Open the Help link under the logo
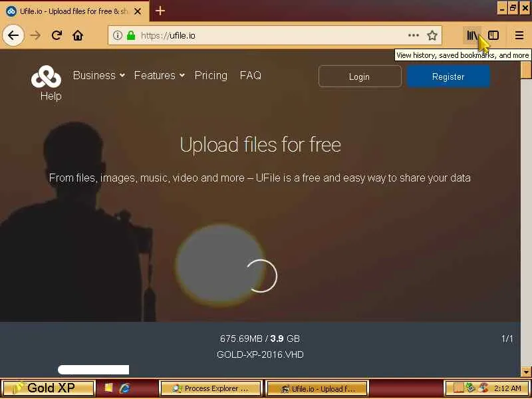The height and width of the screenshot is (399, 532). click(51, 96)
